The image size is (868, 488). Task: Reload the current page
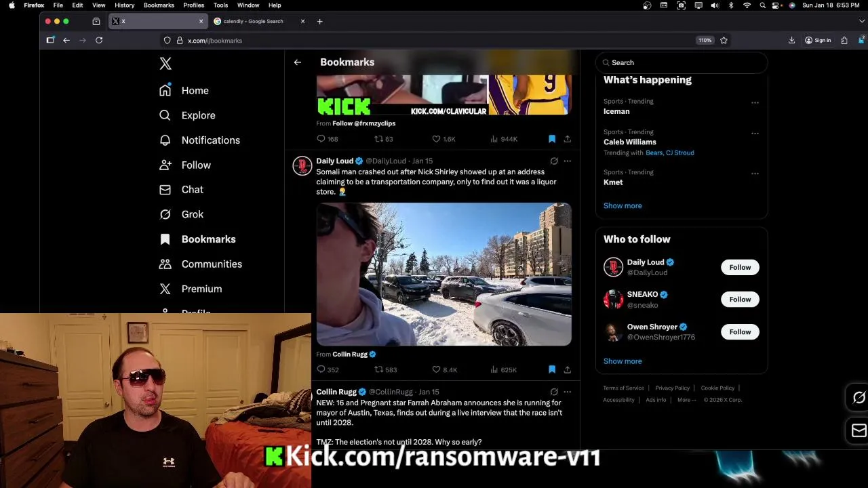tap(99, 41)
